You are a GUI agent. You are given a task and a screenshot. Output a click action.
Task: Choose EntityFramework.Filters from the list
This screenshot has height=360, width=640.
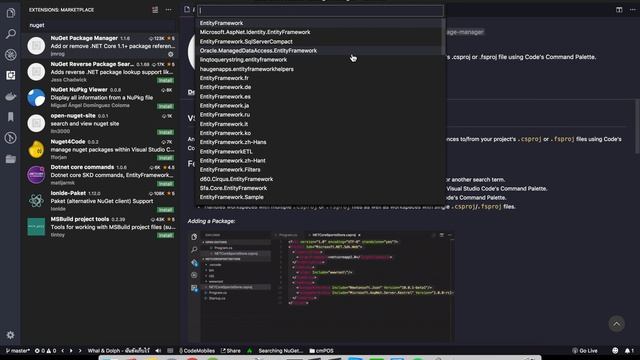pos(319,170)
